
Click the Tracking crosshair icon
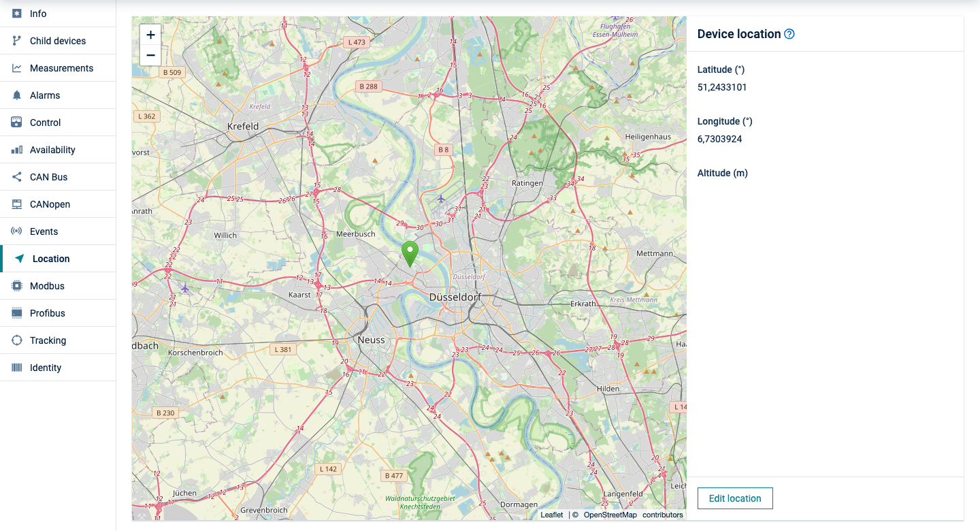[17, 340]
